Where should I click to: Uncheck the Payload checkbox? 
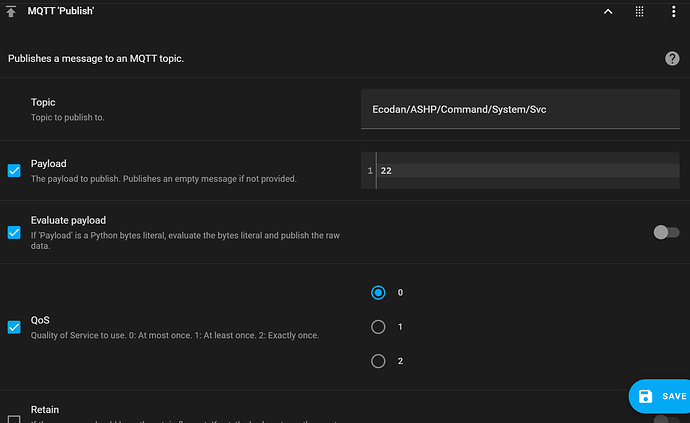click(14, 170)
